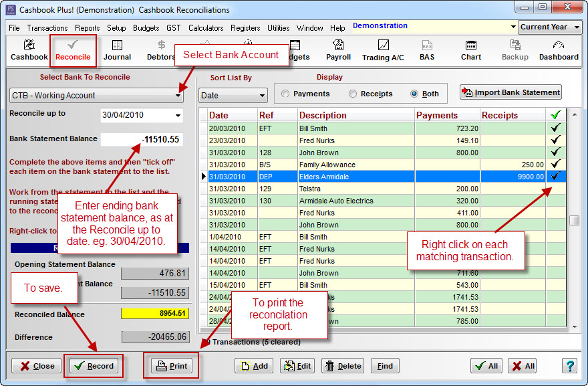The image size is (588, 386).
Task: Click the Bank Statement Balance input field
Action: [141, 139]
